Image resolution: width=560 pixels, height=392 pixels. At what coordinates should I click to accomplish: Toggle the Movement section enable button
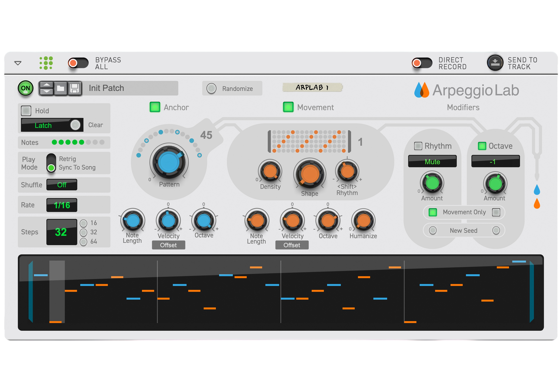coord(288,107)
